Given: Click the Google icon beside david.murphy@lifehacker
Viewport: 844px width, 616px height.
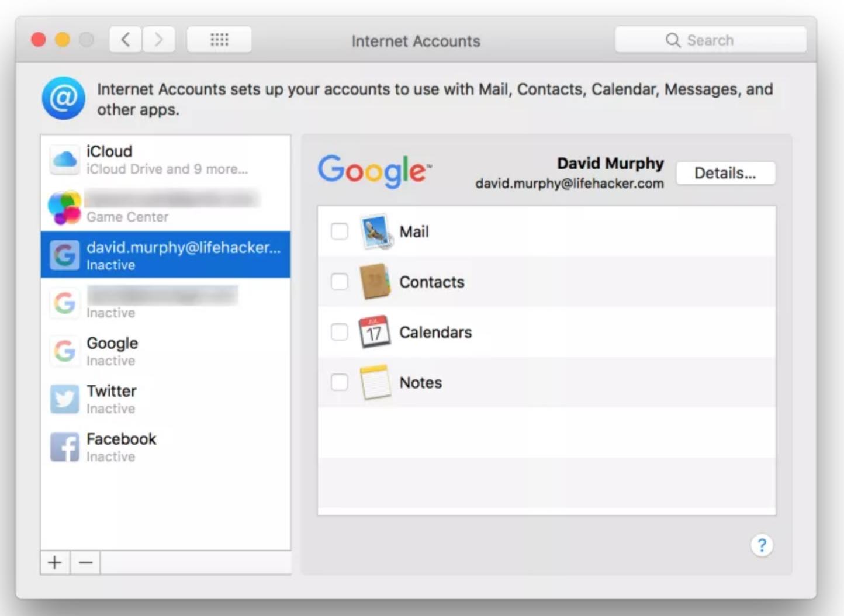Looking at the screenshot, I should (x=64, y=255).
